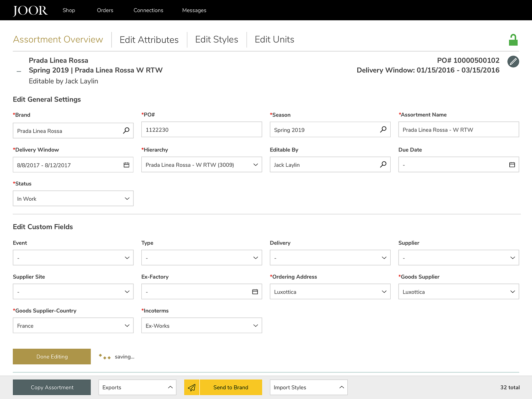Click the search magnifier in the Season field
The width and height of the screenshot is (532, 399).
[383, 129]
